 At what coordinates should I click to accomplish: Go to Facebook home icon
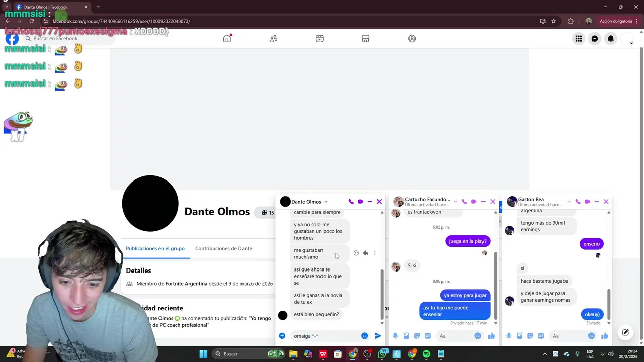[x=227, y=39]
